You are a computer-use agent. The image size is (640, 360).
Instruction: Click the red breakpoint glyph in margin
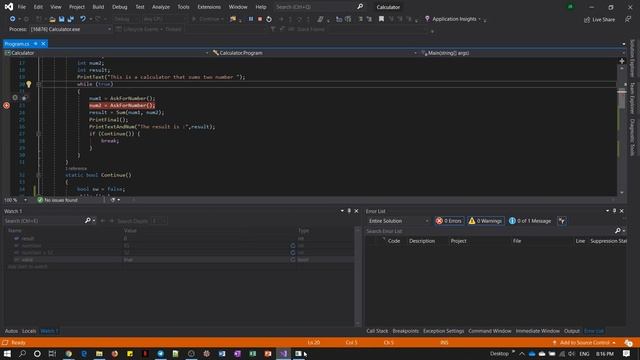coord(6,105)
